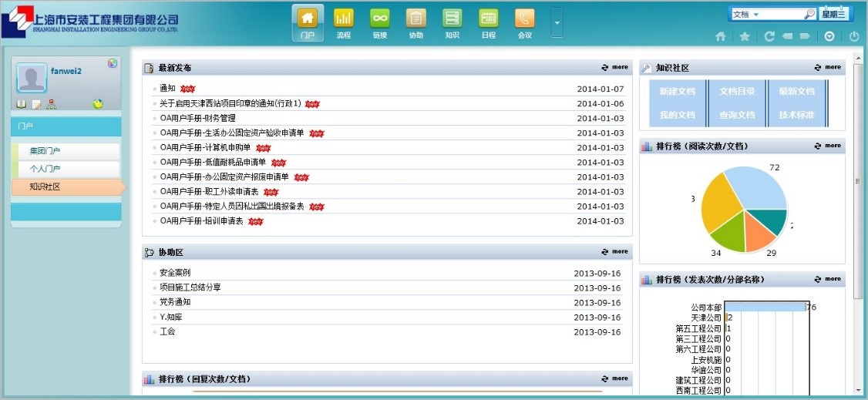Screen dimensions: 868x400
Task: Click the power logout icon
Action: coord(854,36)
